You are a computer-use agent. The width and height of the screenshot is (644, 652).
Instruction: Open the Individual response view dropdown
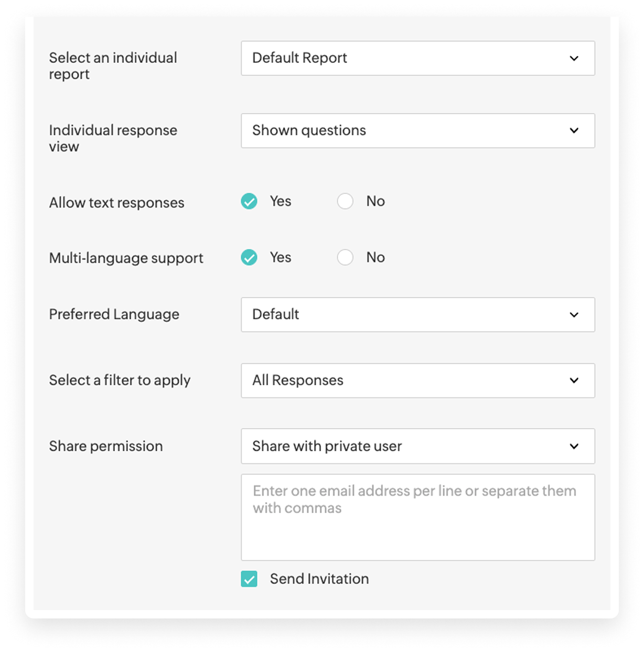tap(418, 131)
